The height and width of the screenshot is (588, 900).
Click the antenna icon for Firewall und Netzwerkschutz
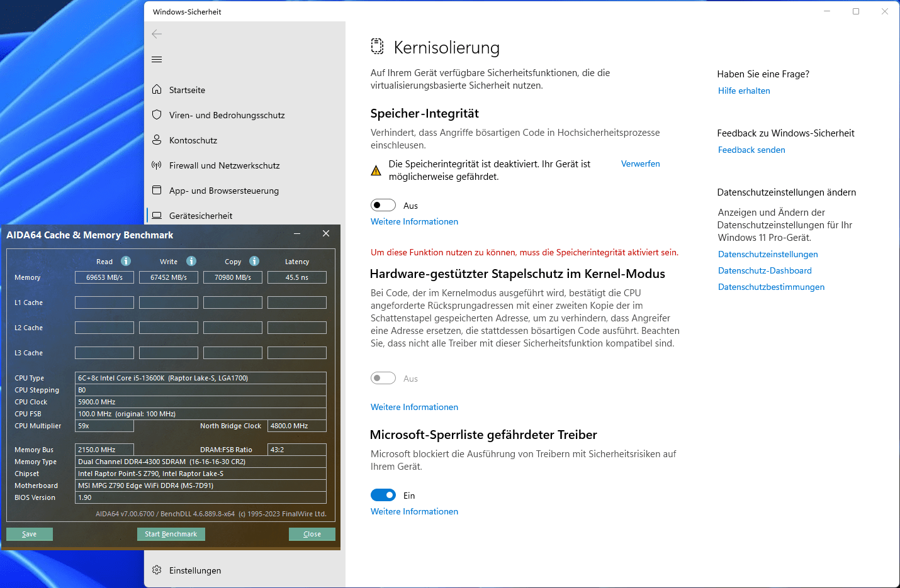click(157, 165)
